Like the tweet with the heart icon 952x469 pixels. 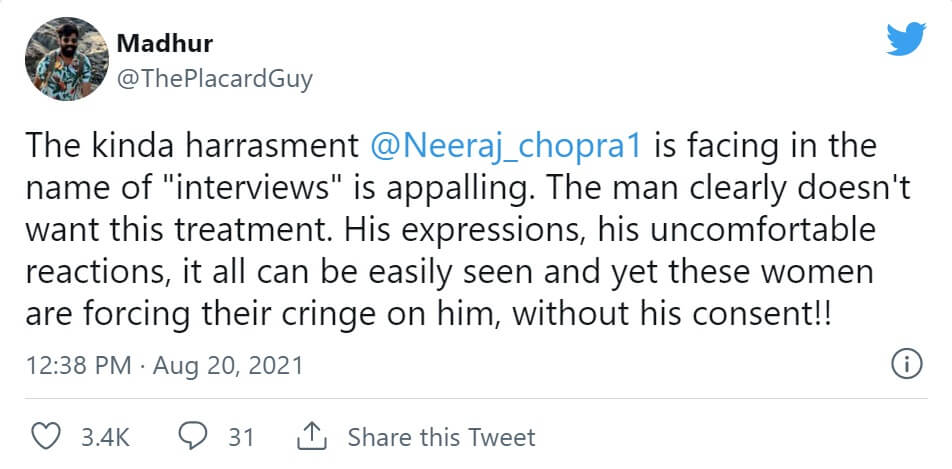point(45,437)
